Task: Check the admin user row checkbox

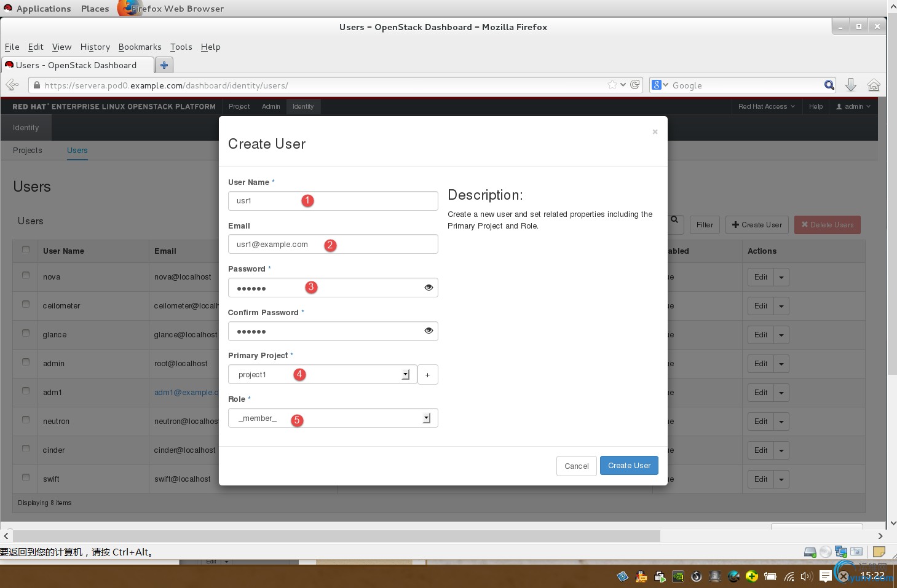Action: click(26, 362)
